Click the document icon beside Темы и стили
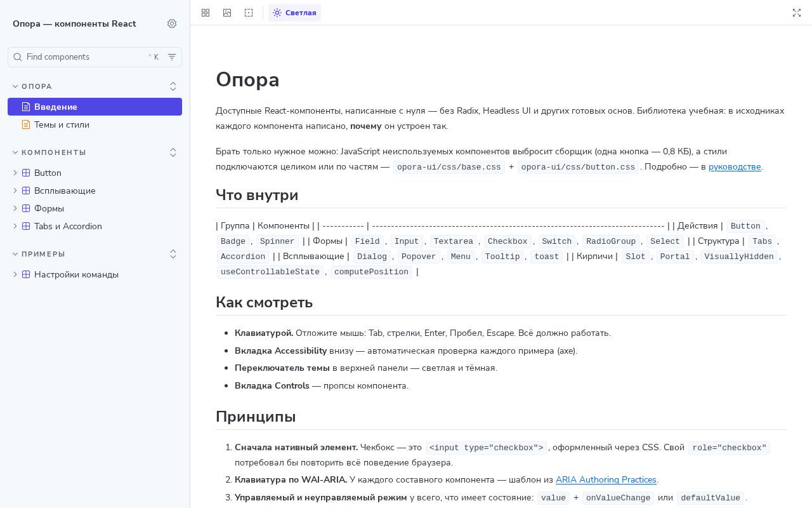 (26, 124)
